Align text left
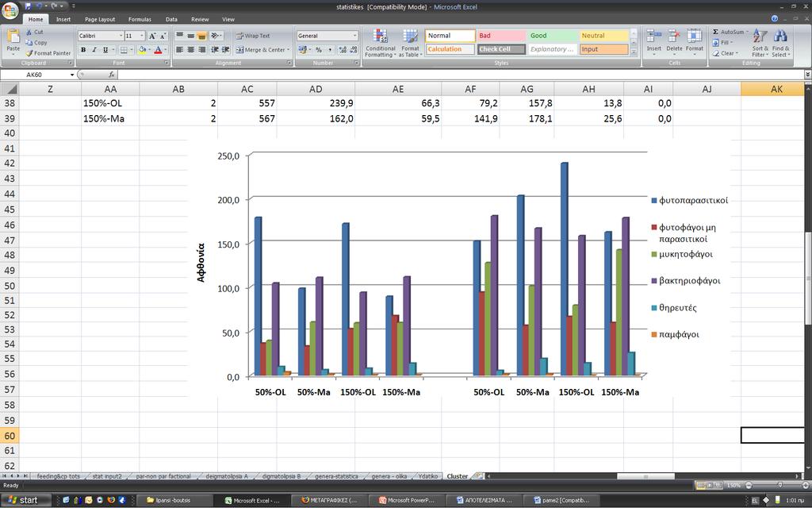 [x=179, y=50]
